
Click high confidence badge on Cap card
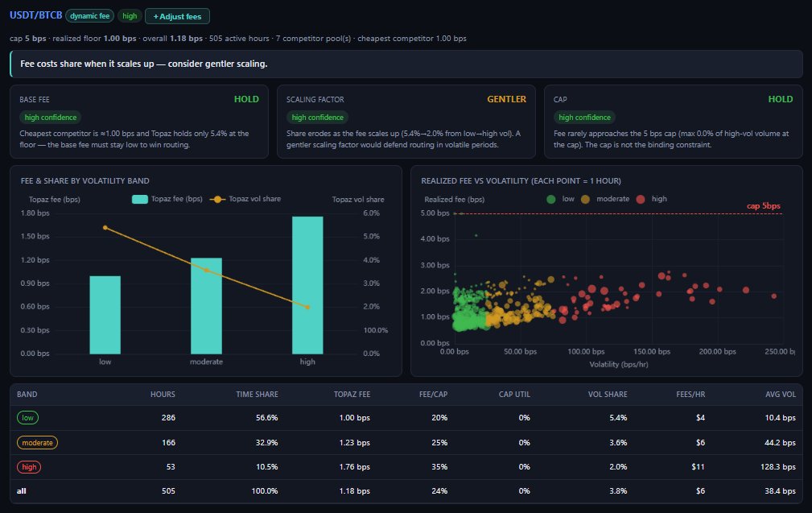585,118
